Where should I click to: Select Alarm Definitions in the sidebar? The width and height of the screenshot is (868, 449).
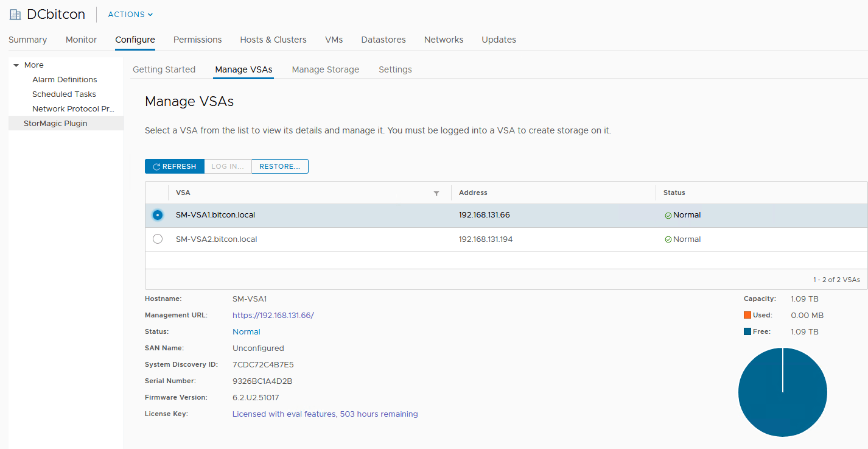(65, 80)
